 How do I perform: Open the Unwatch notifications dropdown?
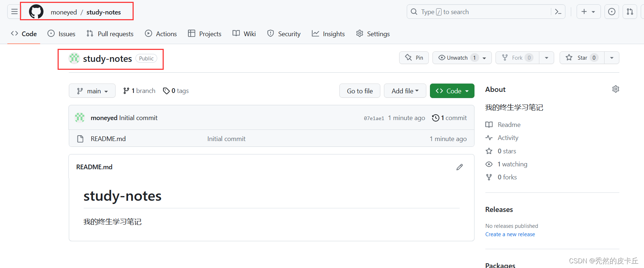(462, 58)
